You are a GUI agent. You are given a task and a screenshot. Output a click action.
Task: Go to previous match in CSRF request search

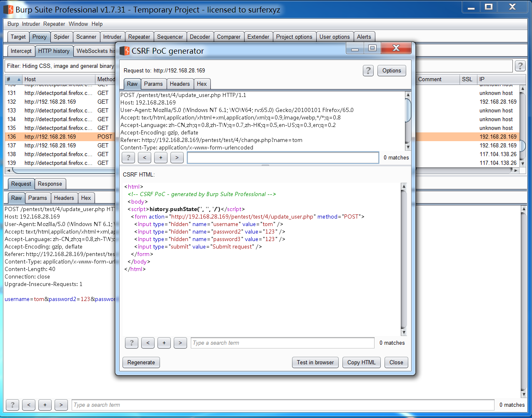pos(144,157)
